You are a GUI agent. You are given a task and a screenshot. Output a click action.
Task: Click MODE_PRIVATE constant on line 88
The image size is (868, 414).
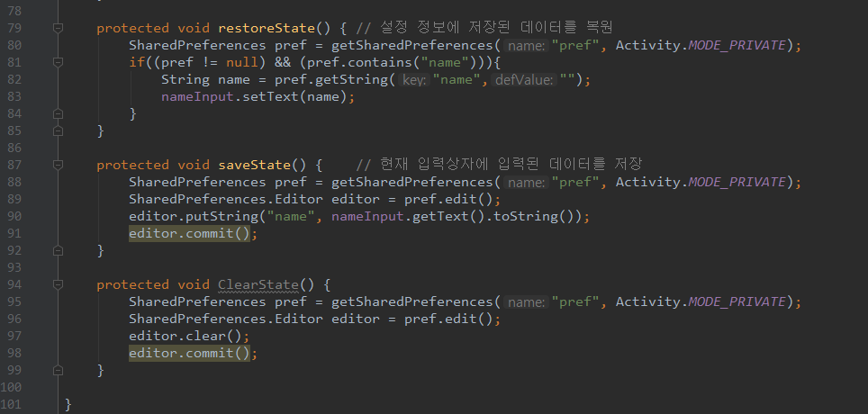click(737, 182)
